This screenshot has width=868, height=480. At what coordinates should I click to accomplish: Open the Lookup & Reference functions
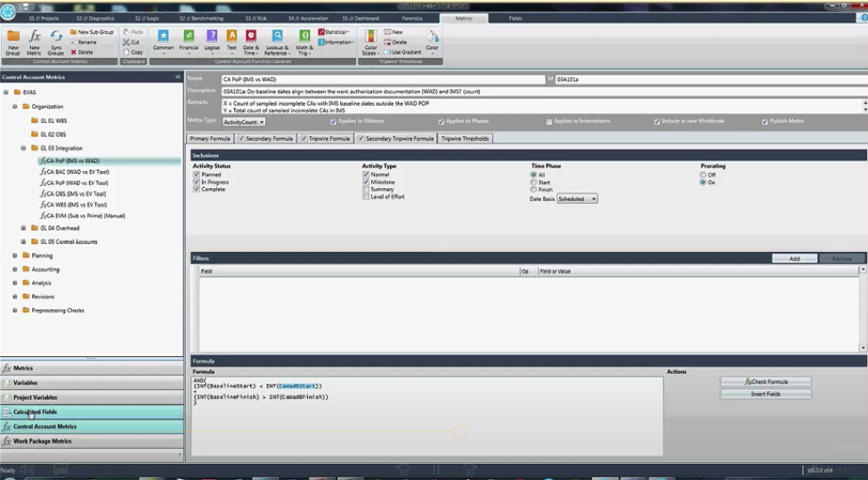277,37
